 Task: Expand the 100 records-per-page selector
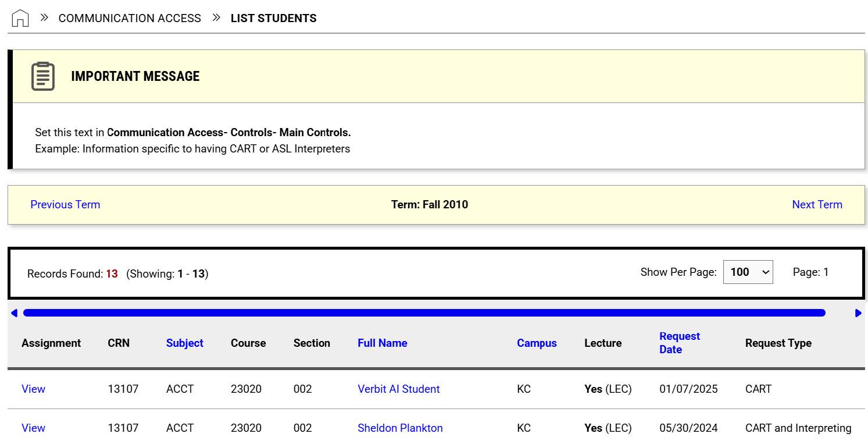pyautogui.click(x=748, y=272)
